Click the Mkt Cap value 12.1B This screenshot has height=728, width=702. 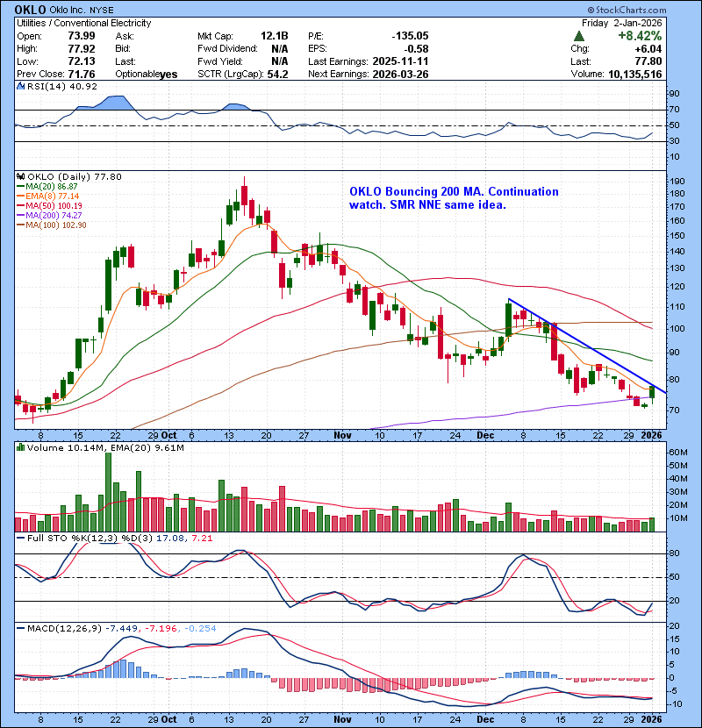pyautogui.click(x=274, y=36)
